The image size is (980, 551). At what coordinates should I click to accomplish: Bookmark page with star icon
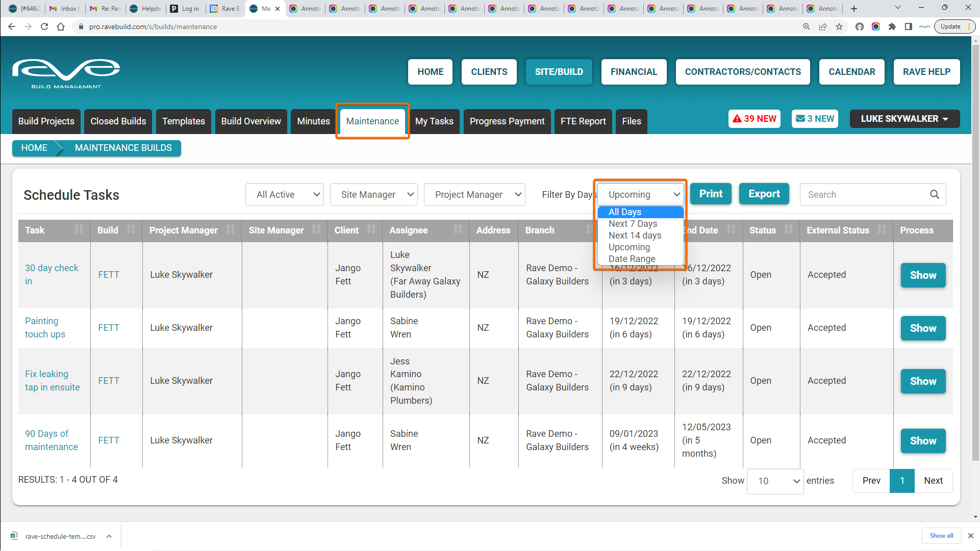click(839, 27)
